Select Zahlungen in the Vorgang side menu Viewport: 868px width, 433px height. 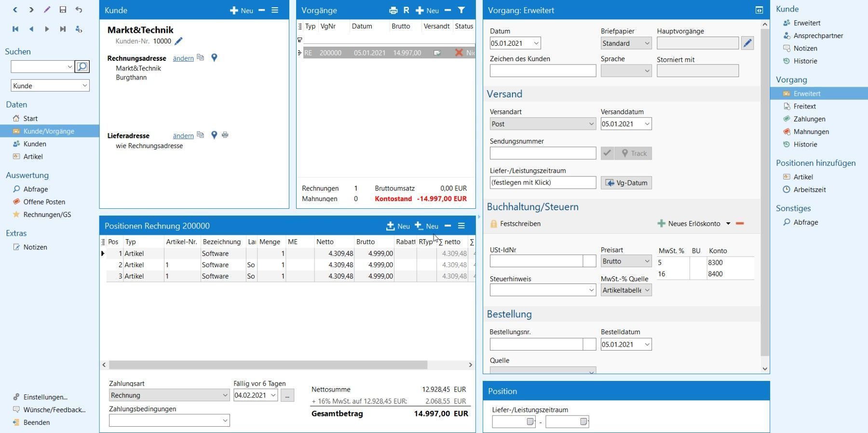tap(809, 119)
